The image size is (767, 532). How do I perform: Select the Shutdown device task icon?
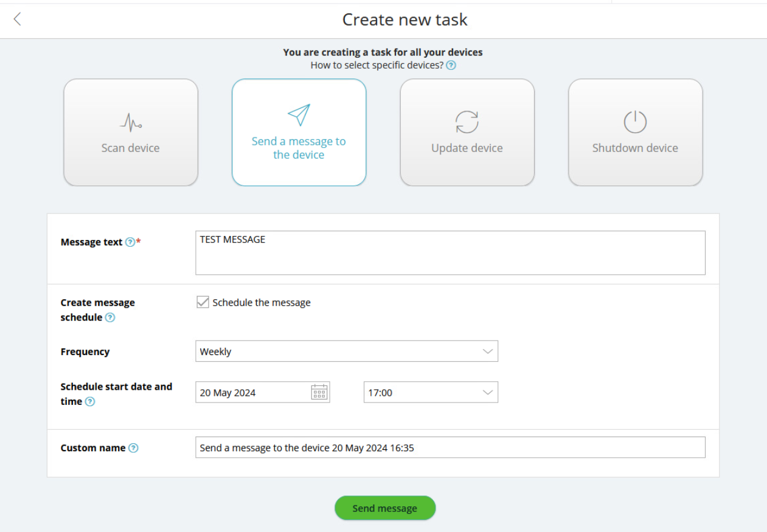coord(635,132)
